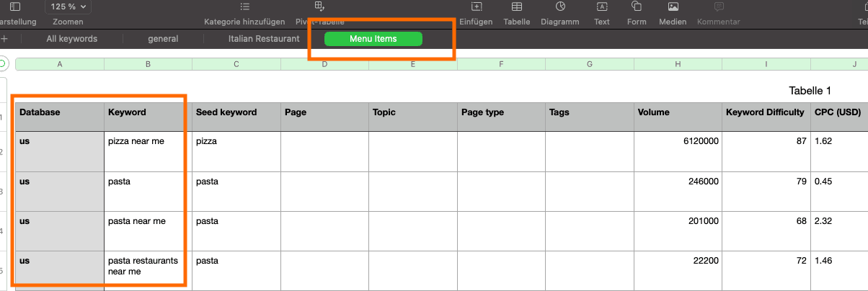
Task: Switch to the All keywords sheet tab
Action: click(71, 39)
